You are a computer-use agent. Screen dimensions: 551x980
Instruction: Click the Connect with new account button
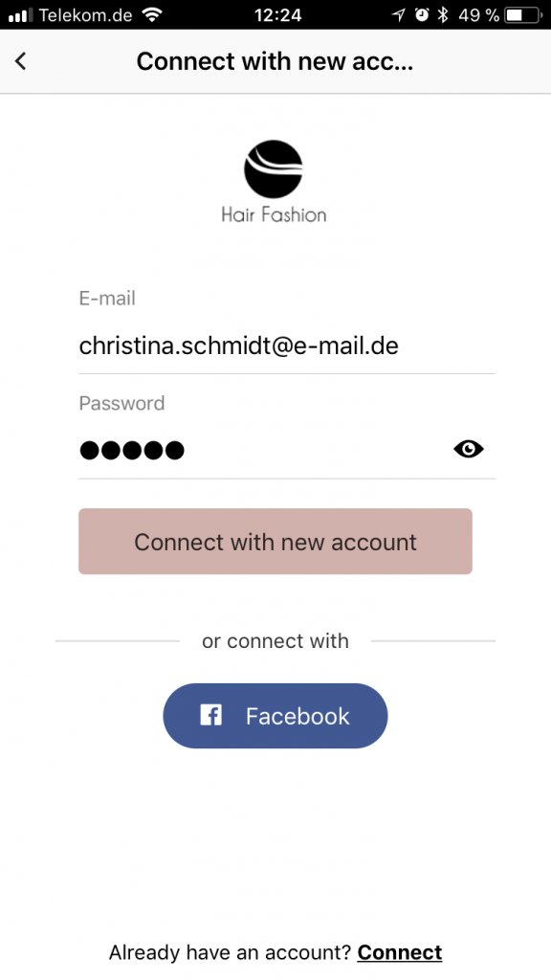(x=275, y=542)
